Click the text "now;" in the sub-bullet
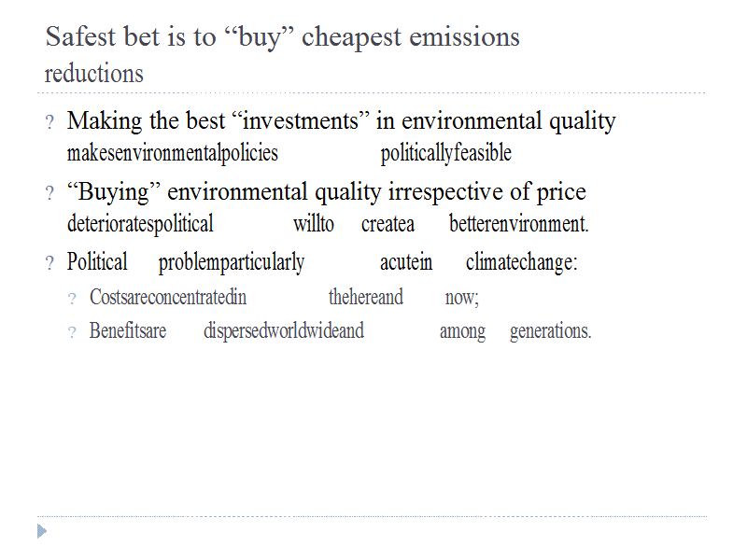This screenshot has width=747, height=560. click(461, 298)
